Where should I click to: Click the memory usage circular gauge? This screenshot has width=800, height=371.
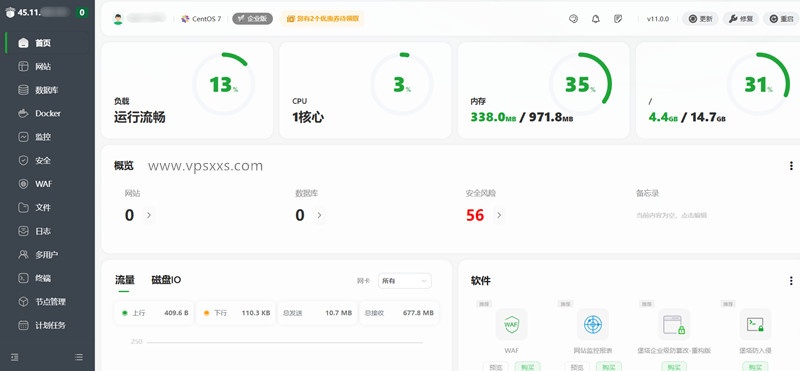coord(580,84)
